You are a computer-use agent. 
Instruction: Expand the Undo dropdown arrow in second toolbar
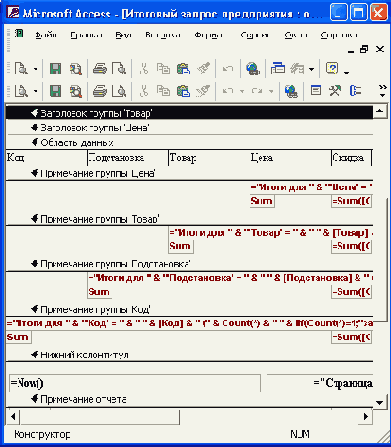[x=242, y=91]
